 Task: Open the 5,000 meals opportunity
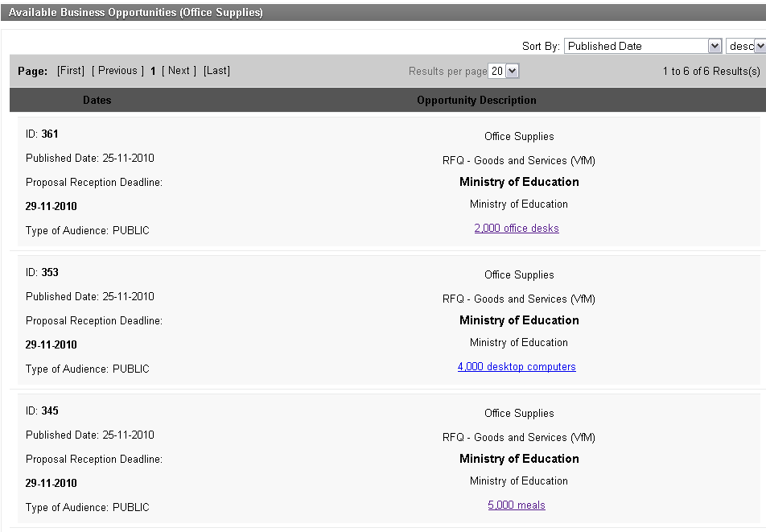(517, 505)
